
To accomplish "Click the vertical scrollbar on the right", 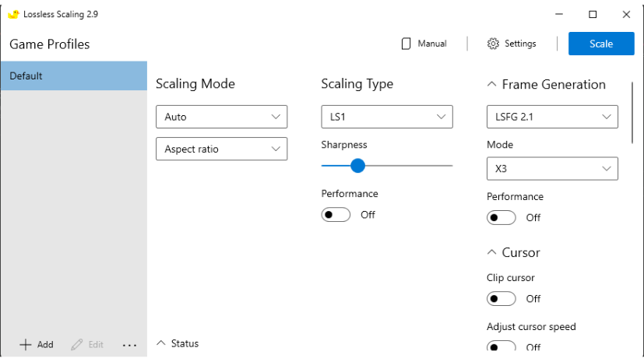I will click(632, 113).
